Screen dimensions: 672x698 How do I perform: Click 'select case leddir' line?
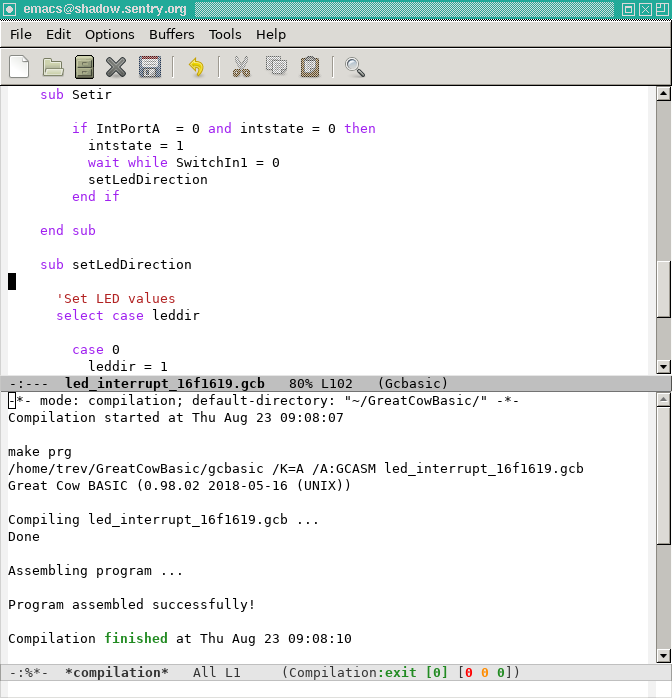click(x=128, y=315)
